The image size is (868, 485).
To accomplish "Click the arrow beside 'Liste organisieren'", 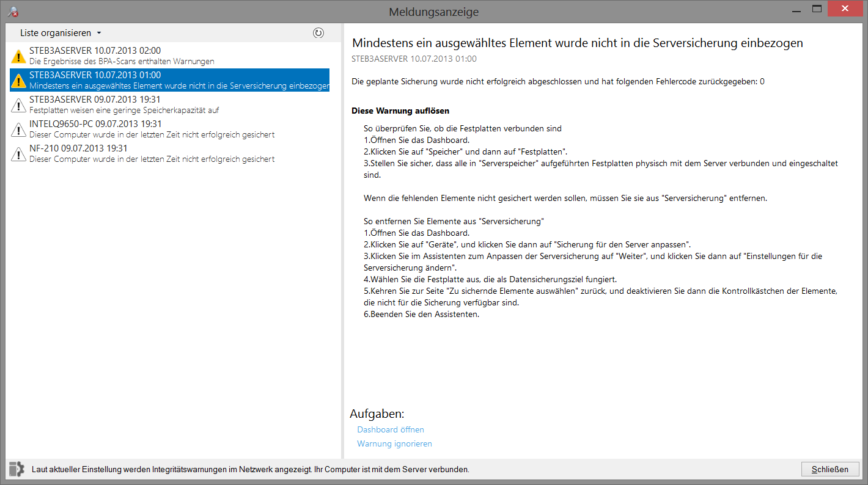I will pyautogui.click(x=99, y=34).
